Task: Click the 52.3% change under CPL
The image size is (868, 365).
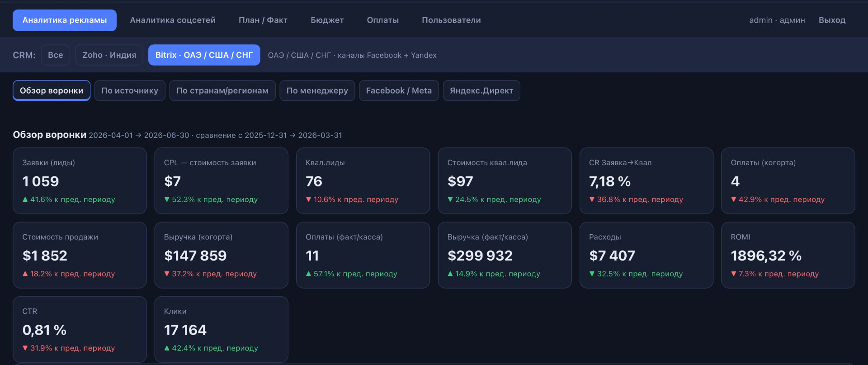Action: (x=211, y=199)
